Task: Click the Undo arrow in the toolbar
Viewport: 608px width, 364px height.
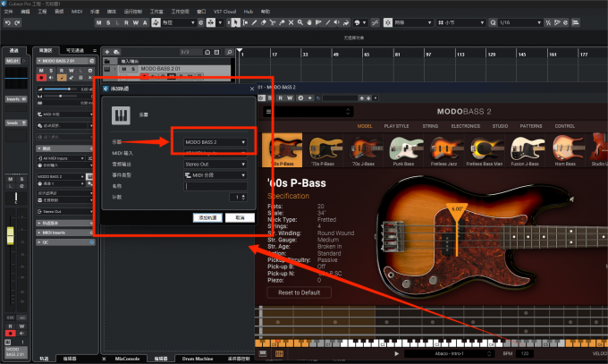Action: click(x=8, y=23)
